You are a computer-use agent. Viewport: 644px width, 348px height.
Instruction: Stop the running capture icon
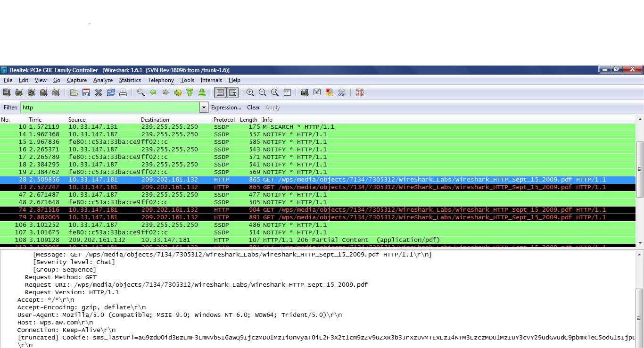[43, 92]
